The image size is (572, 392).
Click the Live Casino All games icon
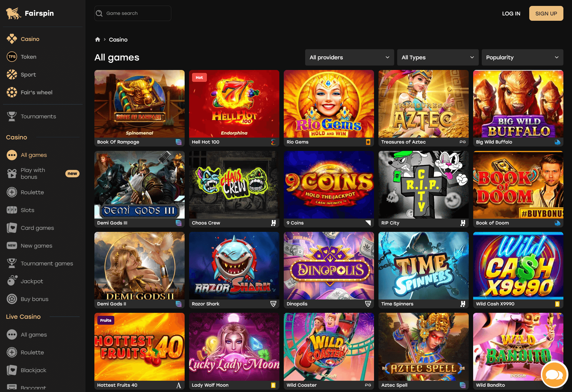[x=12, y=334]
